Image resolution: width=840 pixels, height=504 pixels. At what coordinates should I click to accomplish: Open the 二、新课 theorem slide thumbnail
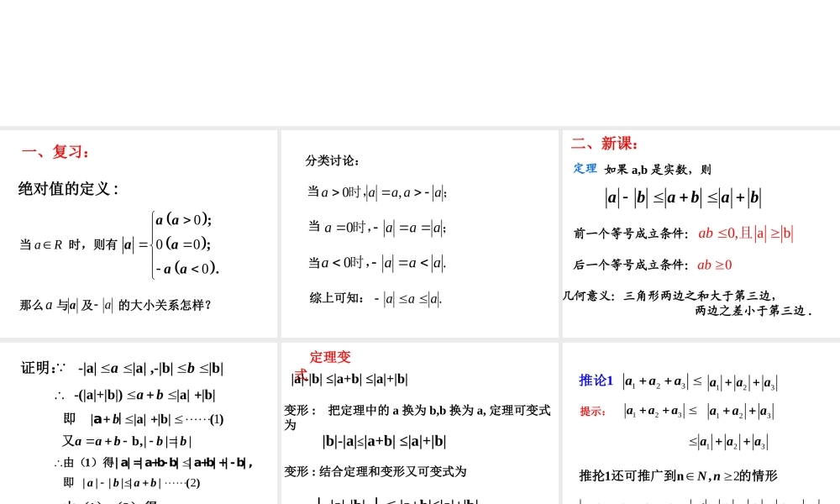tap(701, 234)
